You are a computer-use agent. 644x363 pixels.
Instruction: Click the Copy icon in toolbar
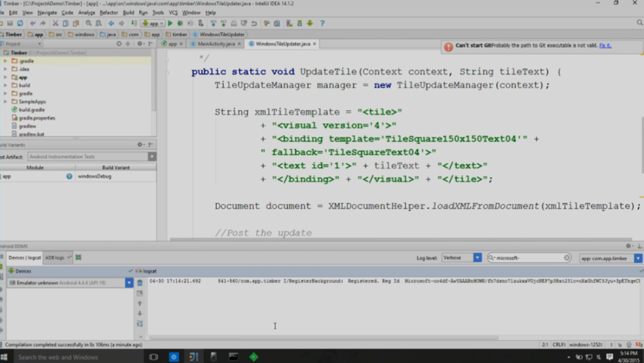(x=65, y=23)
